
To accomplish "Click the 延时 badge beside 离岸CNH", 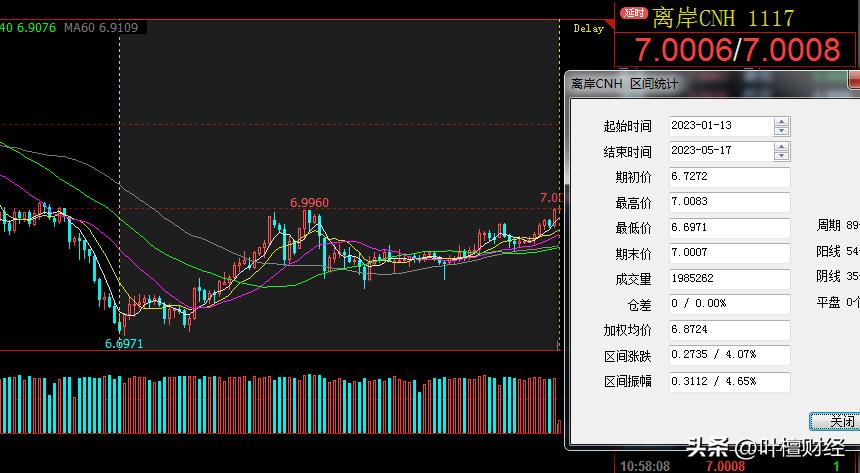I will click(634, 13).
